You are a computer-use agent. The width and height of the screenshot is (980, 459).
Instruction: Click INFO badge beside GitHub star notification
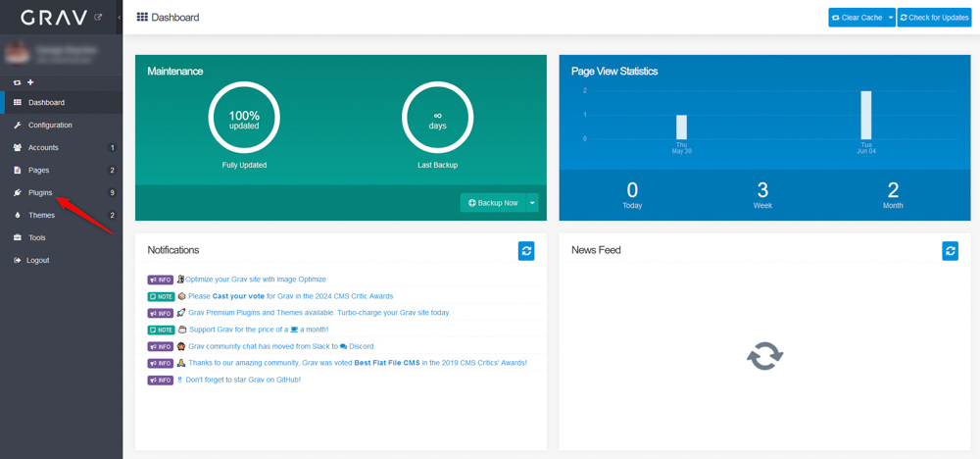point(161,380)
